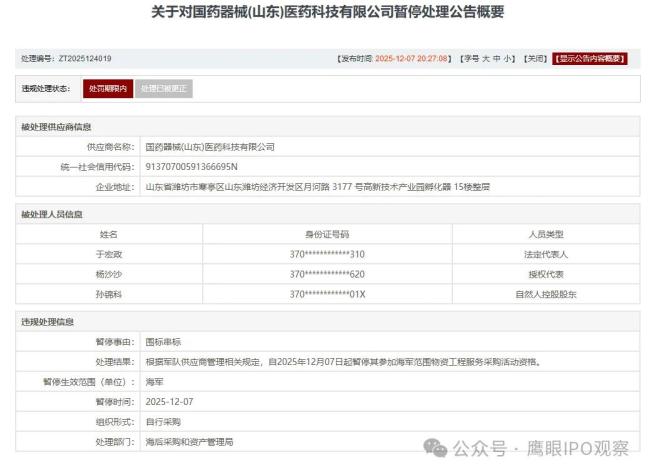650x475 pixels.
Task: Click the 违规处理状态 label
Action: tap(46, 88)
